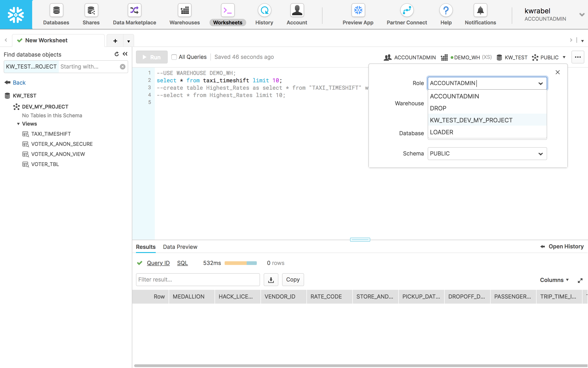Click the VENDOR_ID column header
This screenshot has height=368, width=588.
click(x=283, y=296)
